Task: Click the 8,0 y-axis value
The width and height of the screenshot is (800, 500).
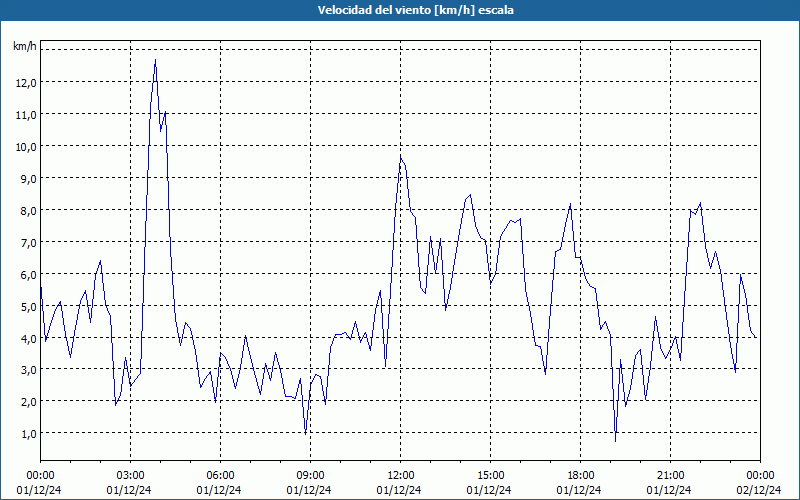Action: (28, 211)
